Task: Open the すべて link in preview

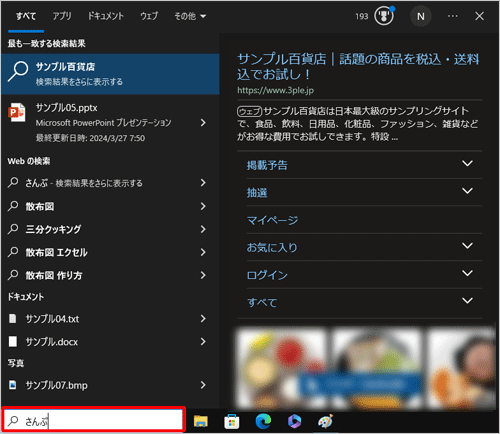Action: (x=262, y=303)
